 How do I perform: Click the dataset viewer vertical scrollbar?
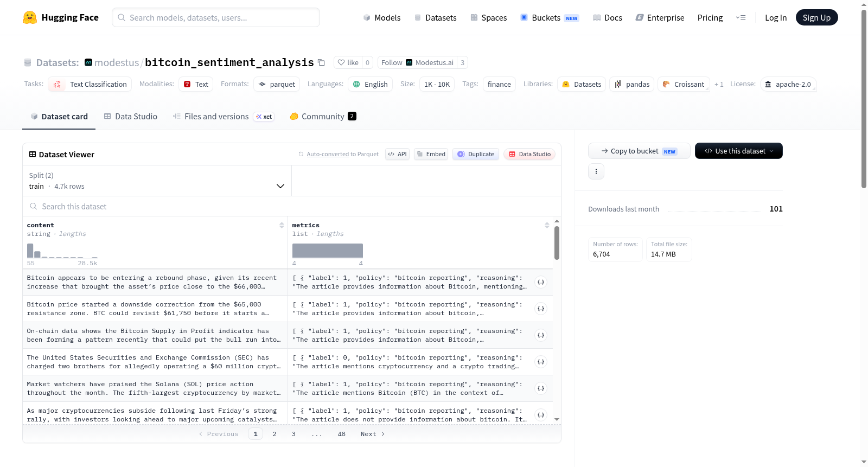[557, 243]
